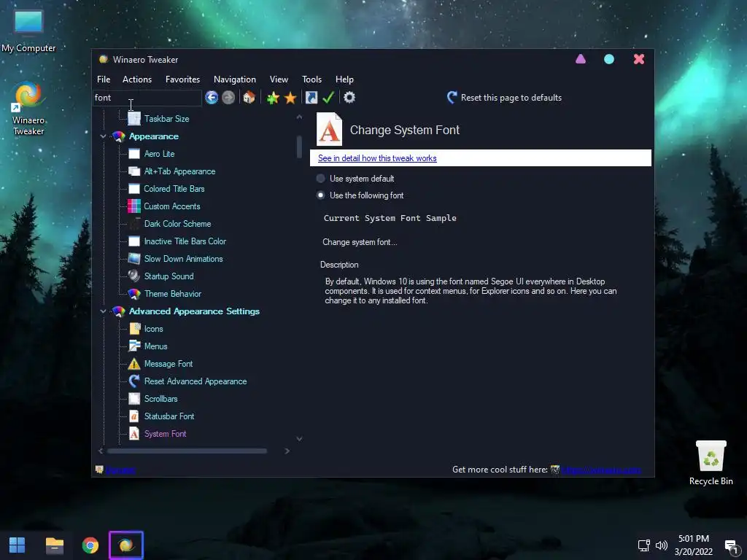Click the Startup Sound speaker icon
The width and height of the screenshot is (747, 560).
[134, 276]
